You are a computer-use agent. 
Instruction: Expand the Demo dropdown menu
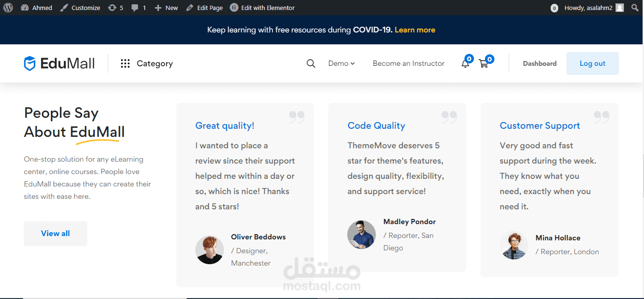pos(342,63)
